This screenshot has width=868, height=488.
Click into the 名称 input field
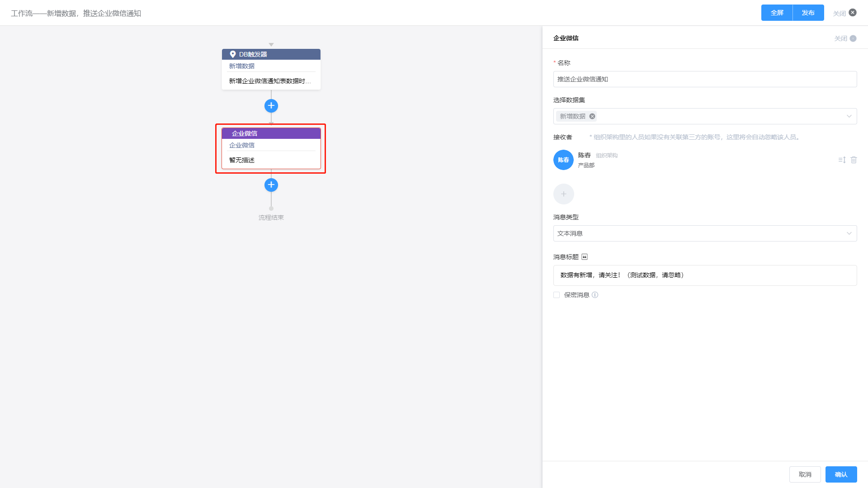pos(705,79)
